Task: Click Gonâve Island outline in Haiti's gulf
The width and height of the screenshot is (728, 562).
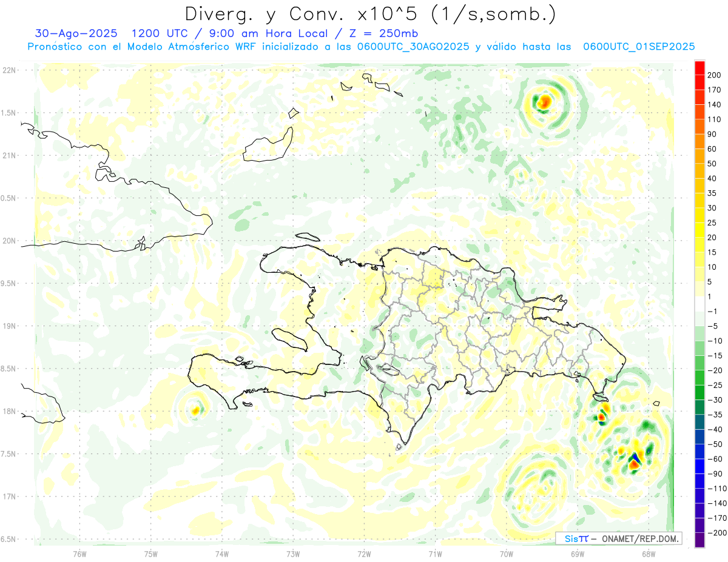Action: pyautogui.click(x=290, y=339)
